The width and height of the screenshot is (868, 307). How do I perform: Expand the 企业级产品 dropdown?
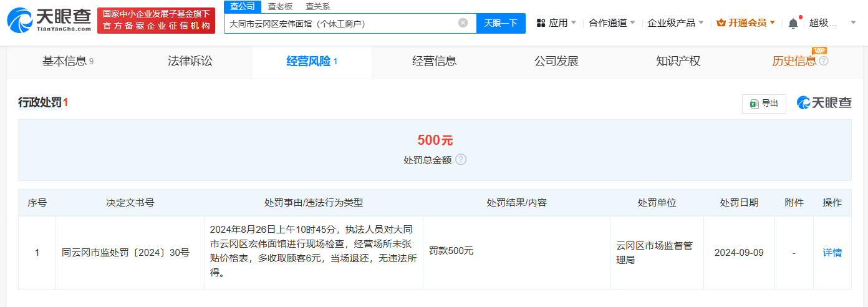pos(675,23)
